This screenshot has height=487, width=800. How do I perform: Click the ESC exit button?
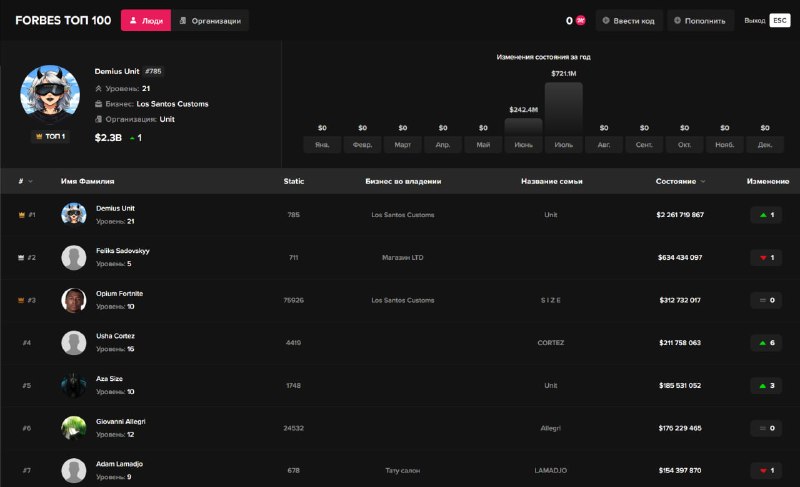(780, 20)
